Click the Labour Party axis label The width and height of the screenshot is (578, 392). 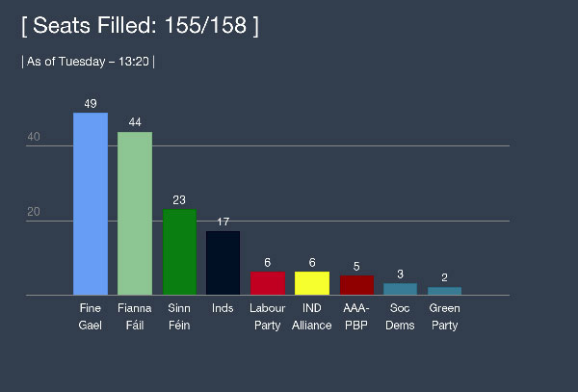267,317
